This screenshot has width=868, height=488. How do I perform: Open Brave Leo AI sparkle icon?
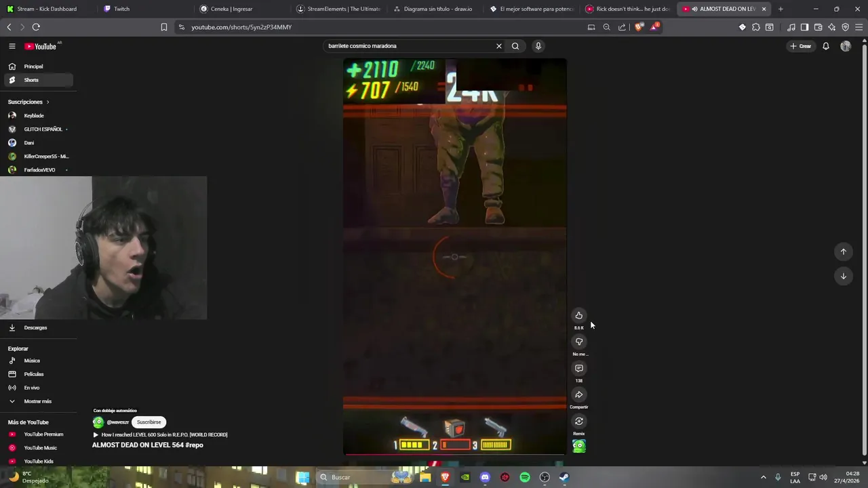click(831, 27)
